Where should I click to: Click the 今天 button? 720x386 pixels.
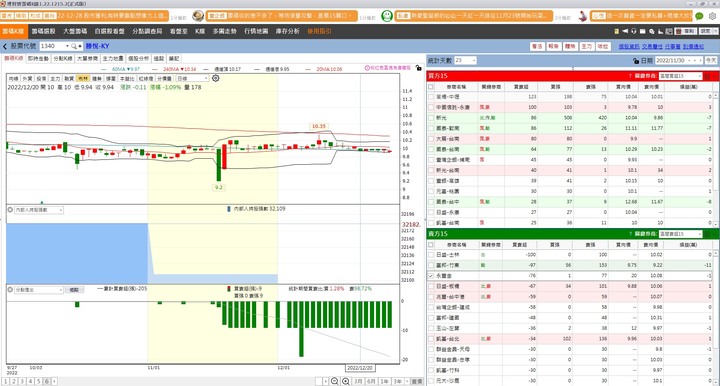pos(711,61)
